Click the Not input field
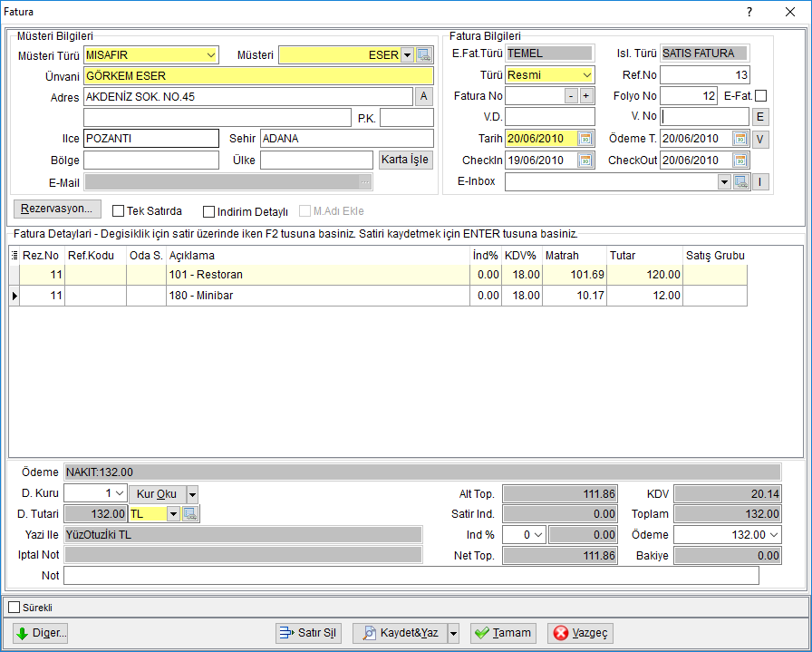 tap(411, 575)
